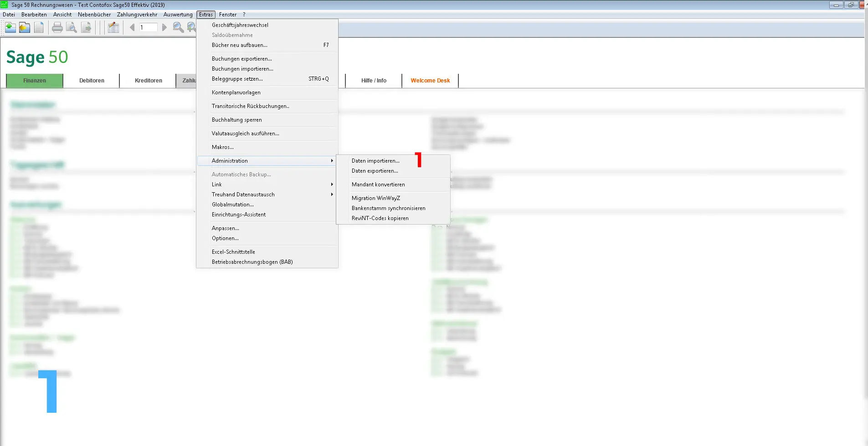Click the printer icon in the toolbar
The height and width of the screenshot is (446, 868).
tap(57, 28)
